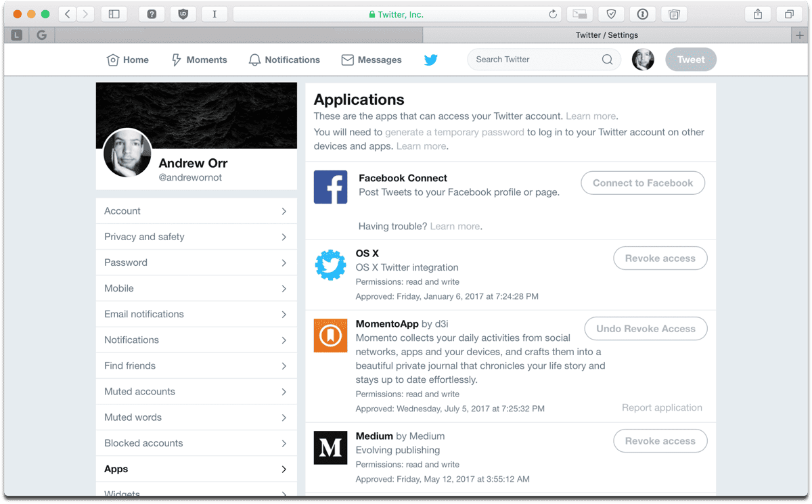This screenshot has width=812, height=504.
Task: Revoke access for Medium
Action: pos(660,441)
